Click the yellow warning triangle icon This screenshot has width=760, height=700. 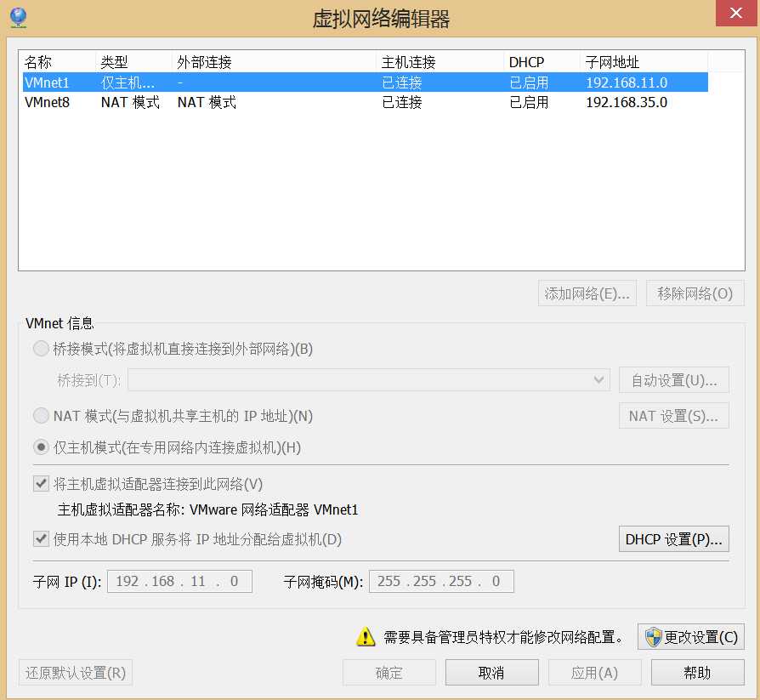click(x=366, y=636)
